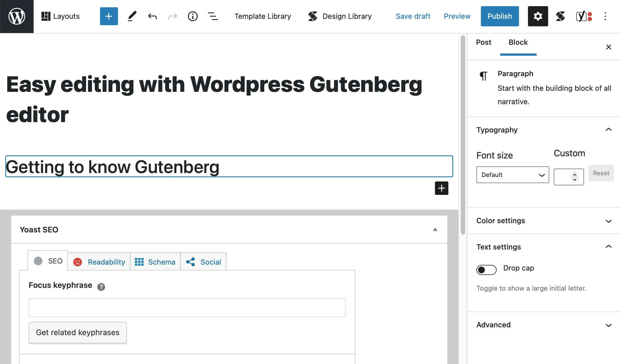Collapse the Typography panel
The height and width of the screenshot is (364, 621).
point(544,130)
